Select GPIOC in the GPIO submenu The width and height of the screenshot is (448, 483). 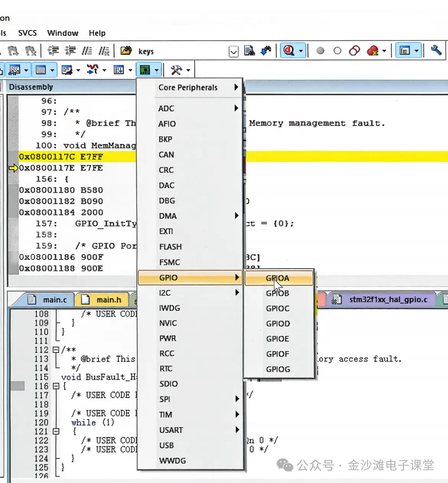click(279, 308)
